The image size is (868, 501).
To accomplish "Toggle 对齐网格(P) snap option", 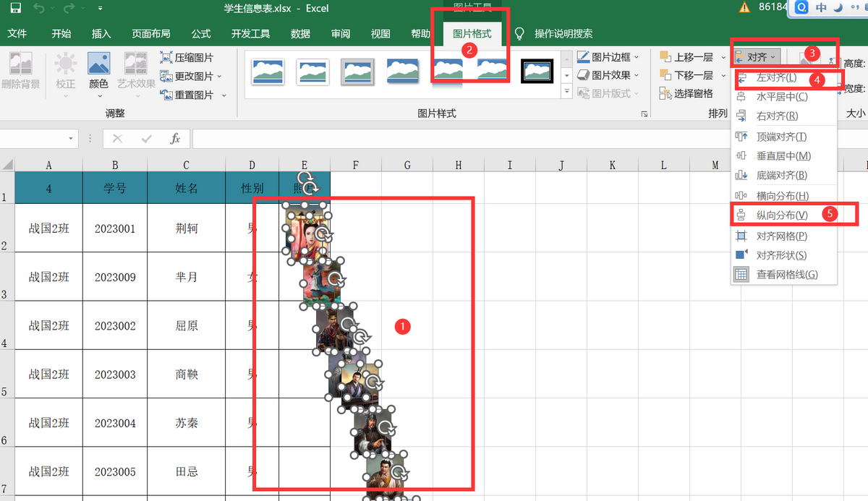I will pyautogui.click(x=784, y=236).
